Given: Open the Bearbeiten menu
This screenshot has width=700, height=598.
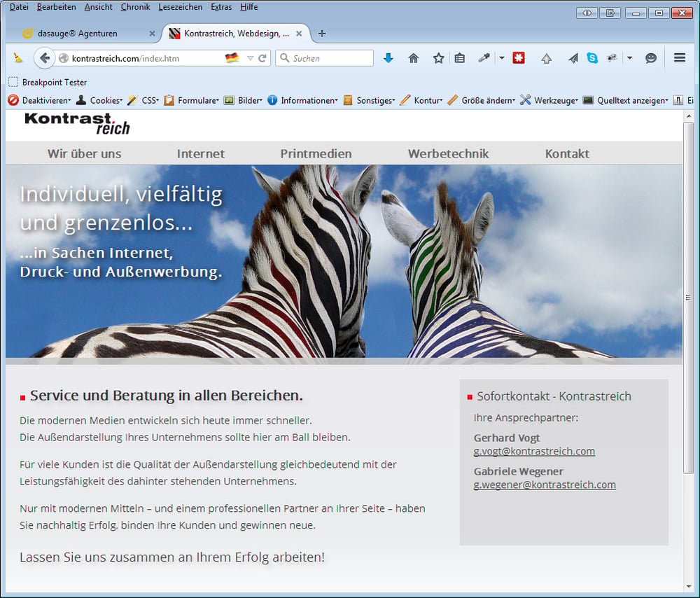Looking at the screenshot, I should click(56, 7).
